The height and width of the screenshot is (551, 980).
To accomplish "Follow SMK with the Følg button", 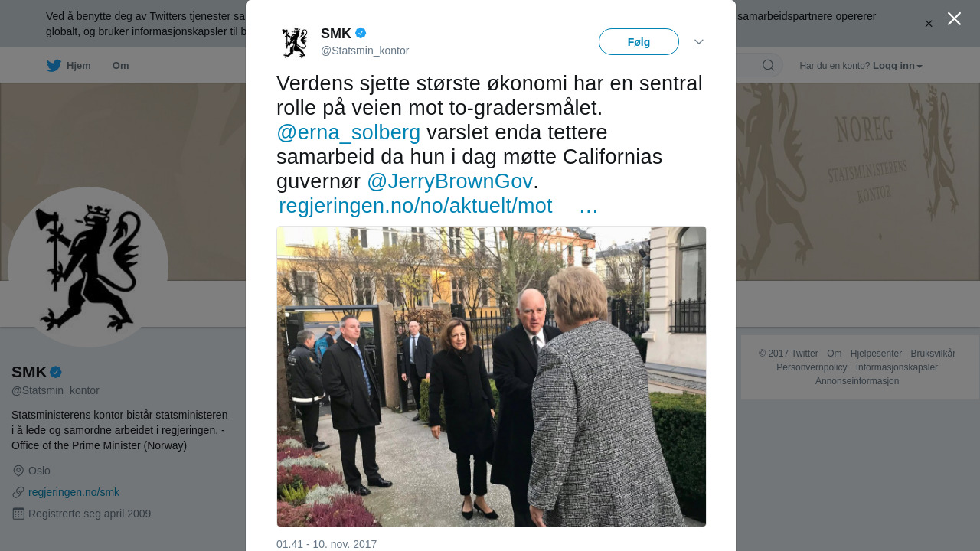I will click(x=639, y=42).
